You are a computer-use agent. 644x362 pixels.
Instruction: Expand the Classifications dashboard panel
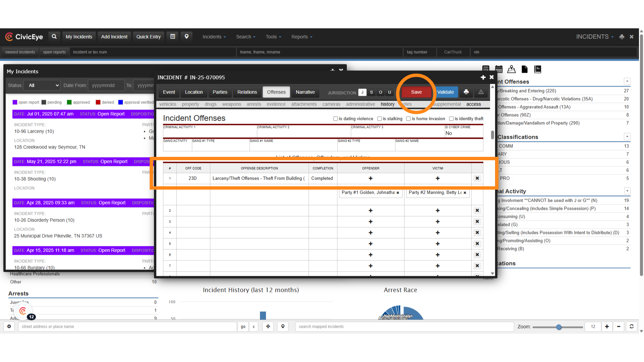click(627, 136)
